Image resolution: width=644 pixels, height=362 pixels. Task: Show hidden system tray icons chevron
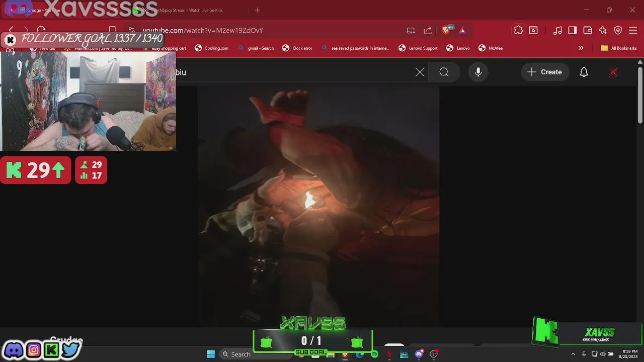pos(573,354)
